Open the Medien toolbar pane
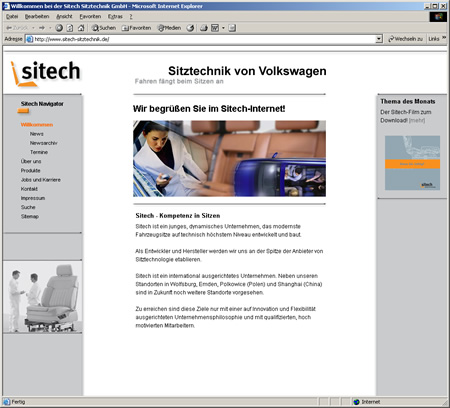Viewport: 450px width, 408px height. [x=169, y=28]
